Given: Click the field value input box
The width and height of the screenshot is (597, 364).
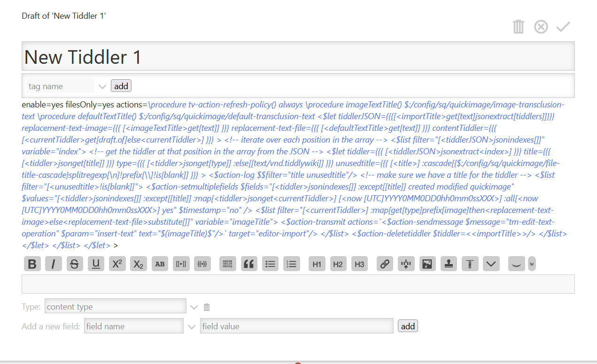Looking at the screenshot, I should point(296,326).
